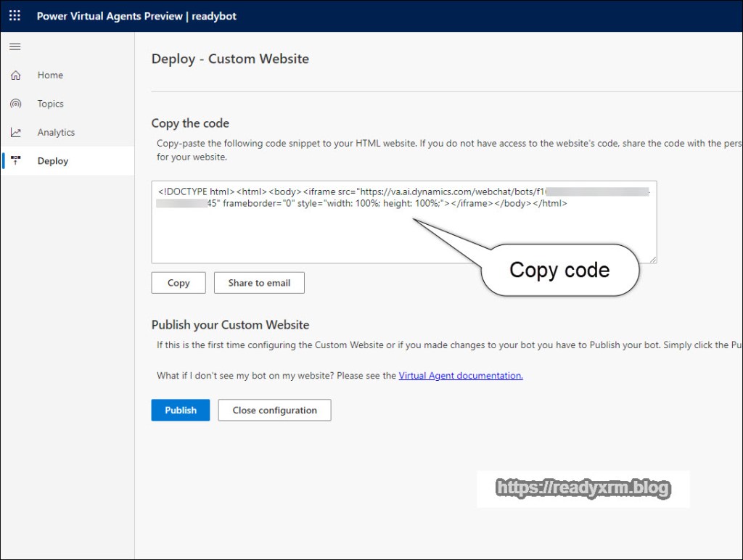Click the readyxrm.blog watermark URL
743x560 pixels.
(583, 488)
